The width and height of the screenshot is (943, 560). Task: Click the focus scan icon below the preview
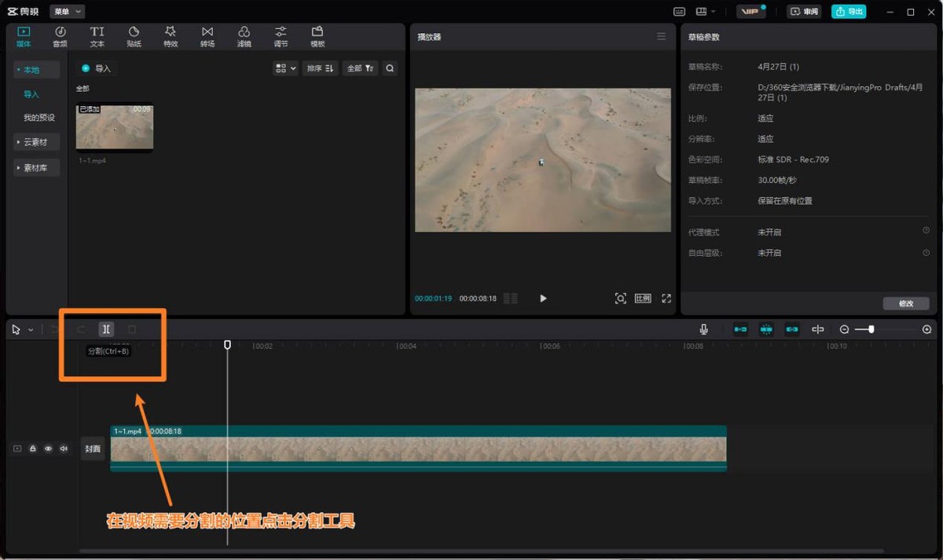point(620,298)
